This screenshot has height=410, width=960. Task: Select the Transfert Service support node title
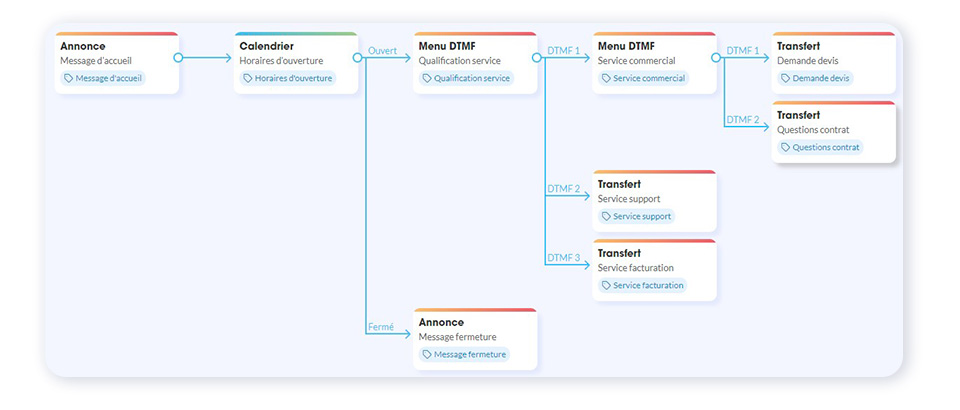pos(619,184)
